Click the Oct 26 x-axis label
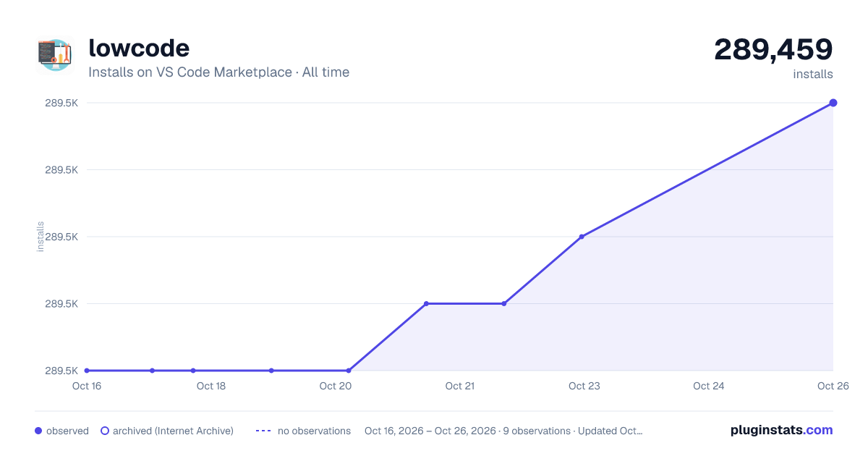The width and height of the screenshot is (868, 456). pyautogui.click(x=832, y=386)
